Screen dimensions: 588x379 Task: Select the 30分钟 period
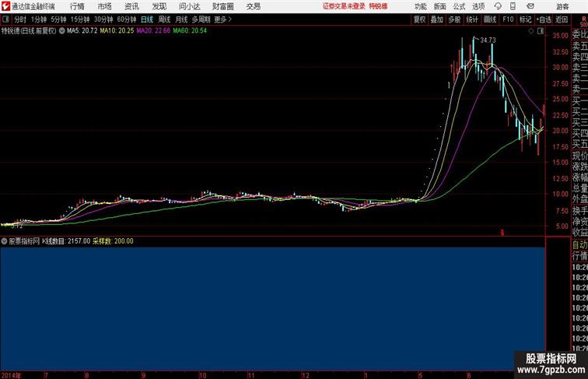(103, 19)
